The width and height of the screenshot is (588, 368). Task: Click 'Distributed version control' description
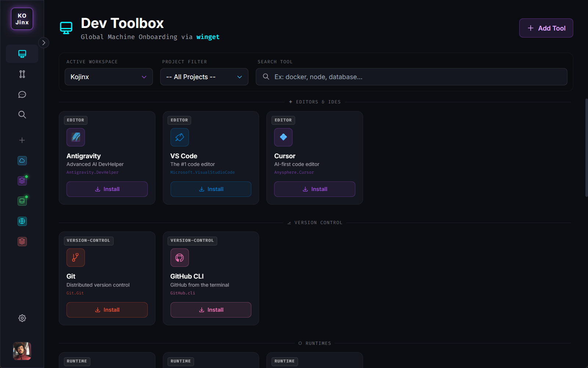pyautogui.click(x=98, y=285)
